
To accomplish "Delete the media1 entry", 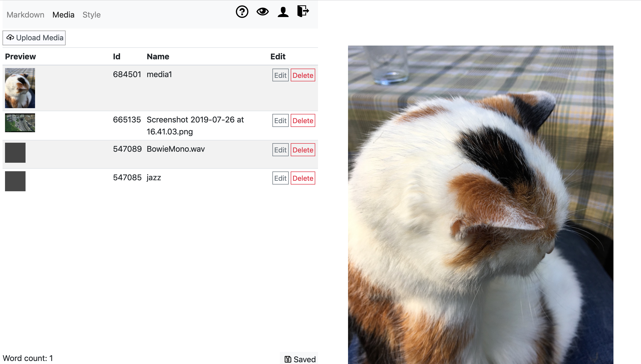I will pyautogui.click(x=303, y=75).
